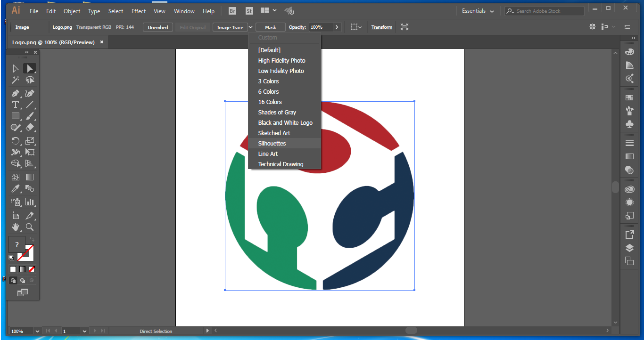Open the Image Trace presets arrow
The image size is (644, 340).
coord(251,27)
